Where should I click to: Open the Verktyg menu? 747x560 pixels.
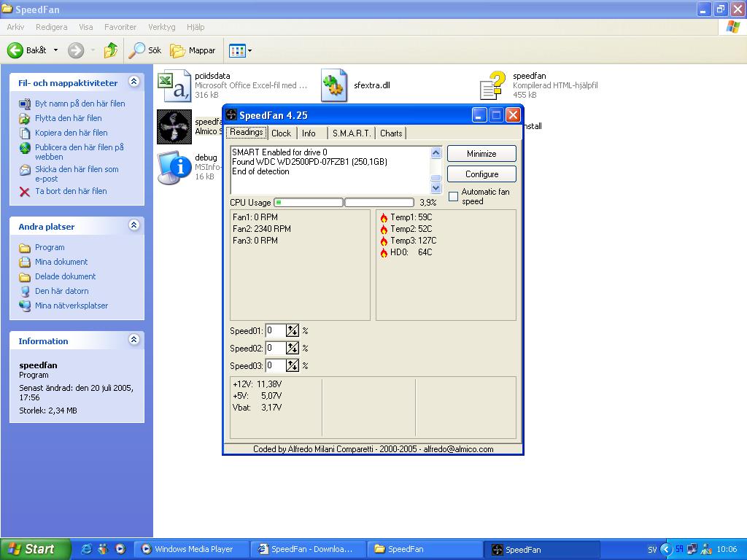[x=162, y=27]
